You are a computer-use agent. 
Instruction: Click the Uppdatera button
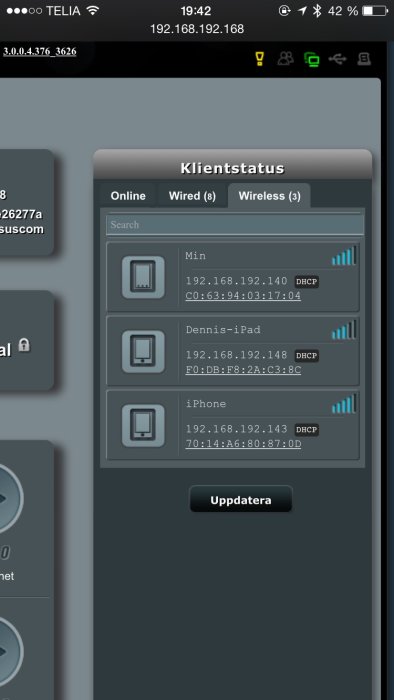click(241, 500)
